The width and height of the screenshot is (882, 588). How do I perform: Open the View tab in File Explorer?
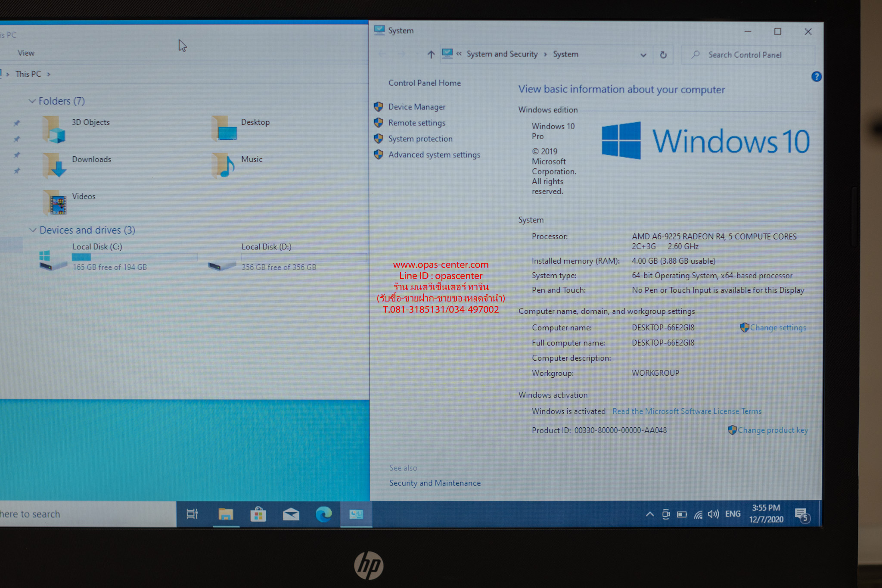(x=26, y=53)
